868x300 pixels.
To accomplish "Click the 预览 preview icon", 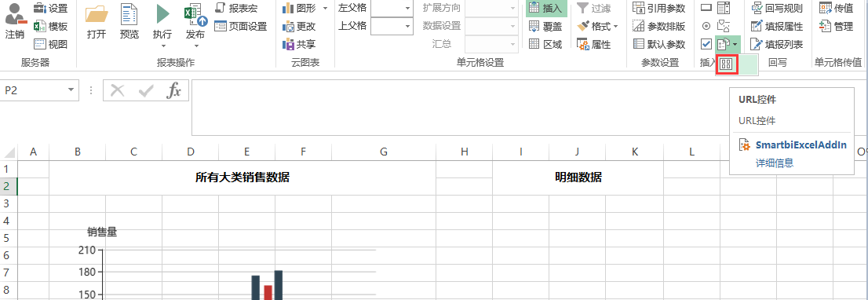I will click(129, 15).
